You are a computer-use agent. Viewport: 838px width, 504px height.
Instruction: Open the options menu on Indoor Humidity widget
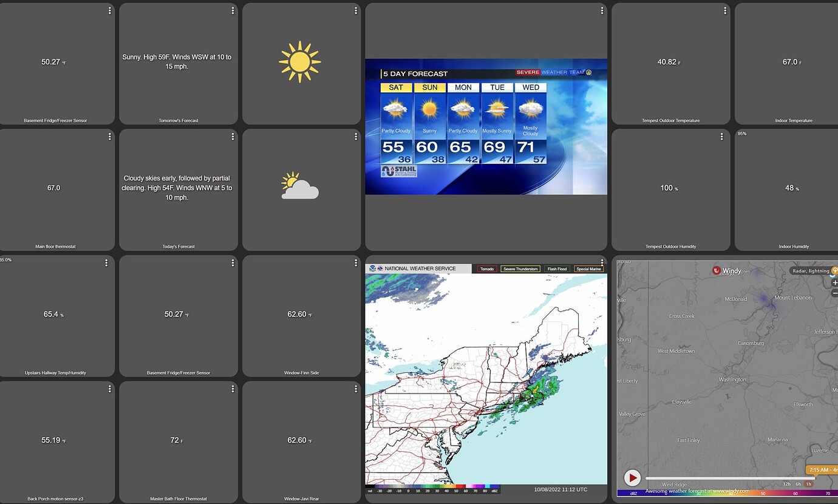(836, 136)
